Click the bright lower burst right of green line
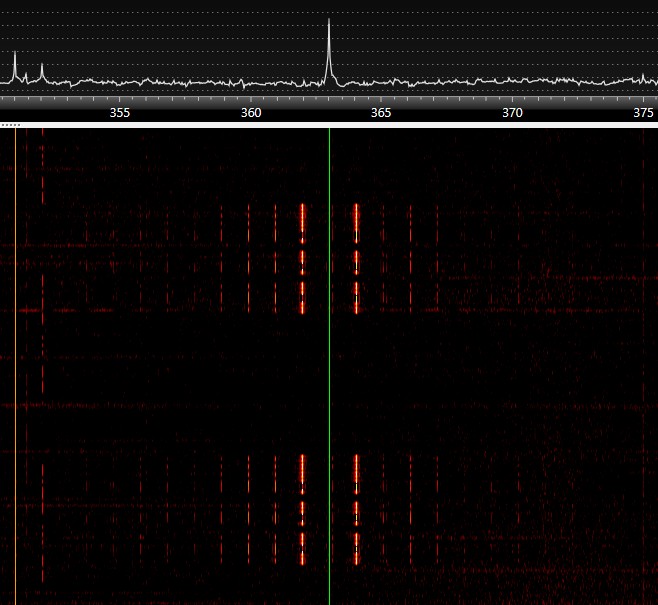 click(356, 505)
